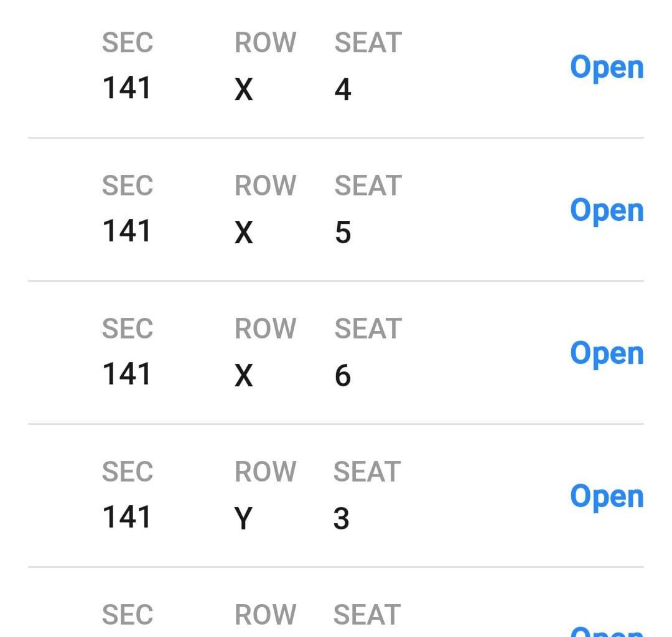The image size is (672, 637).
Task: Open the Sec 141 Row X Seat 4 ticket
Action: coord(607,67)
